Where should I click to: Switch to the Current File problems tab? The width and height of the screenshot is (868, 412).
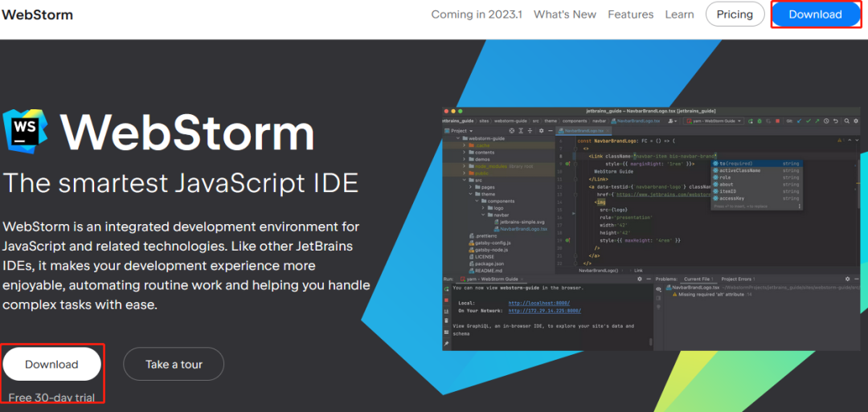698,279
